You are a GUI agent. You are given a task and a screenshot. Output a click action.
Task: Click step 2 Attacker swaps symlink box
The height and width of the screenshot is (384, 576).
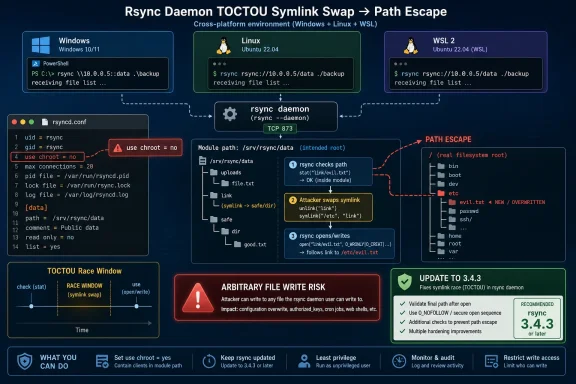coord(328,208)
